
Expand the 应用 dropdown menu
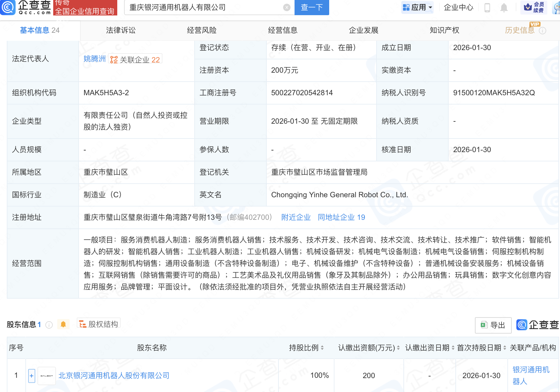click(417, 7)
